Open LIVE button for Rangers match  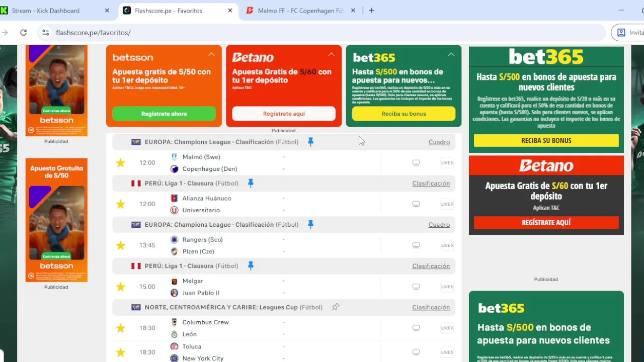pos(447,245)
